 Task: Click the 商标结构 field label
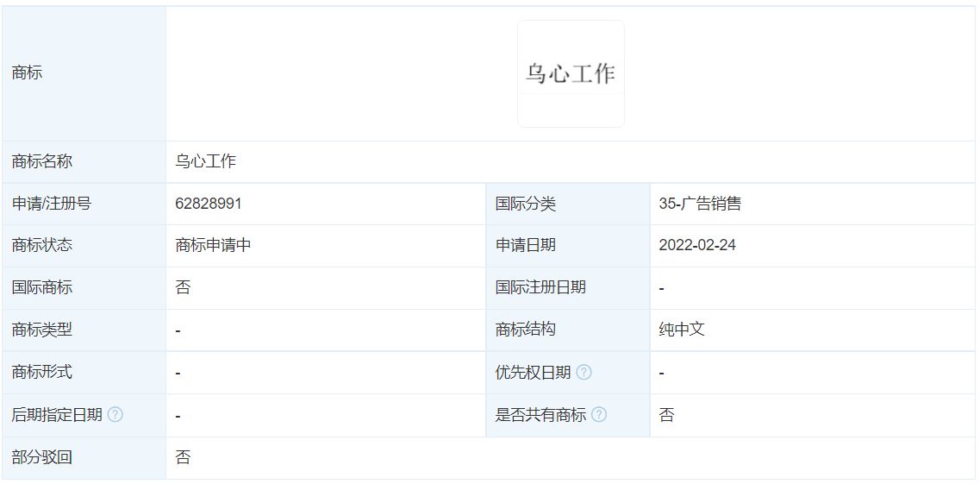(x=526, y=330)
